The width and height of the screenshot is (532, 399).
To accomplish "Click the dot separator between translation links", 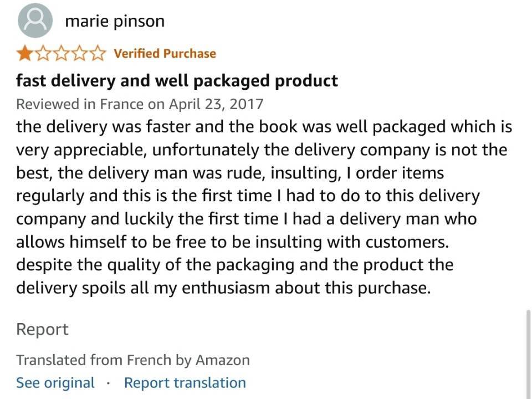I will pyautogui.click(x=108, y=383).
